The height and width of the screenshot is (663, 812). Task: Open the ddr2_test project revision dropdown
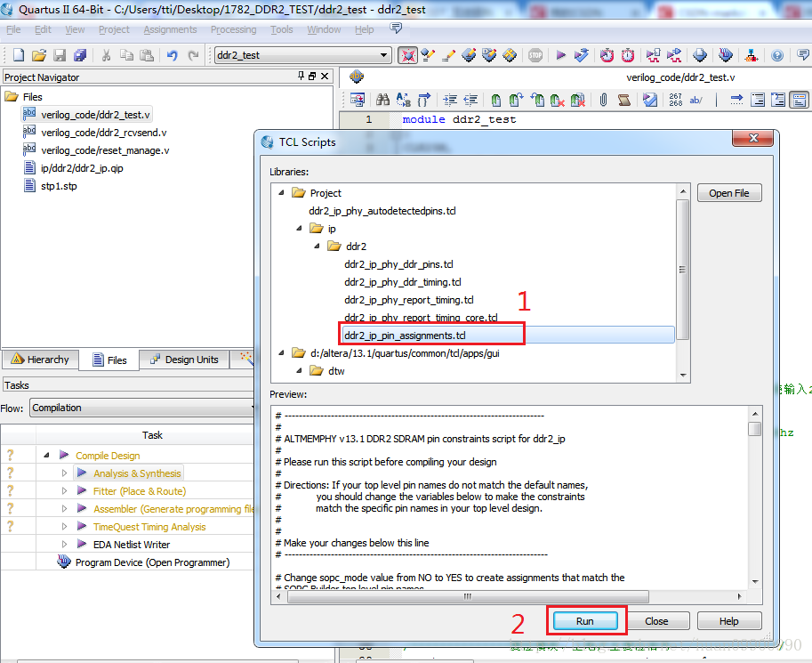[x=302, y=55]
